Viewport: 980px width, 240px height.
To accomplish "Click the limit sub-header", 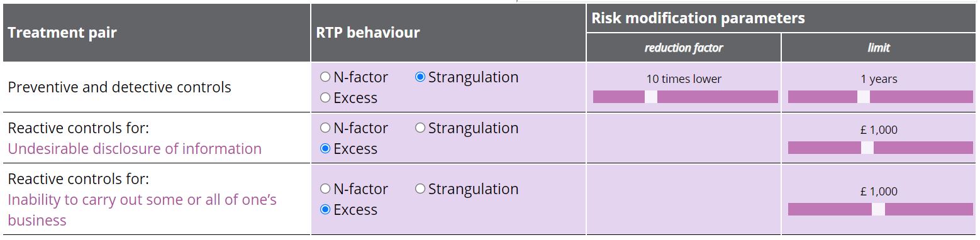I will click(879, 48).
